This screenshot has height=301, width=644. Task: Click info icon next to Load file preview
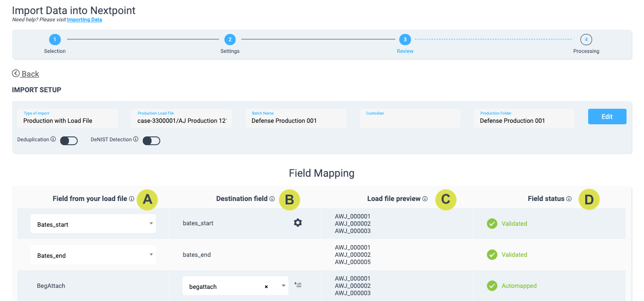click(x=425, y=199)
